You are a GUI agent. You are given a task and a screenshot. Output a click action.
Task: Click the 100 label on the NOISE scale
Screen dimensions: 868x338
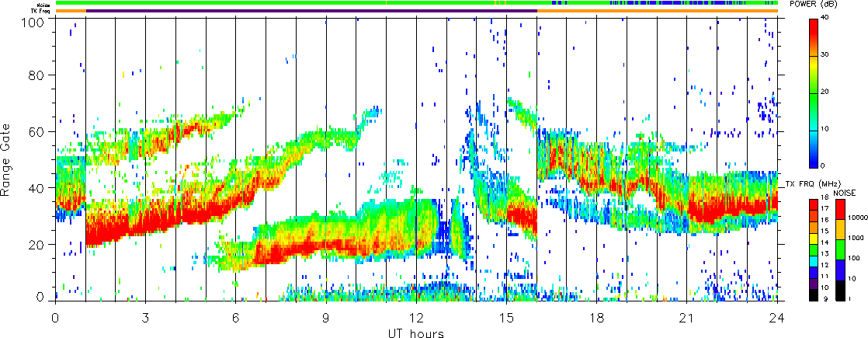[x=854, y=258]
